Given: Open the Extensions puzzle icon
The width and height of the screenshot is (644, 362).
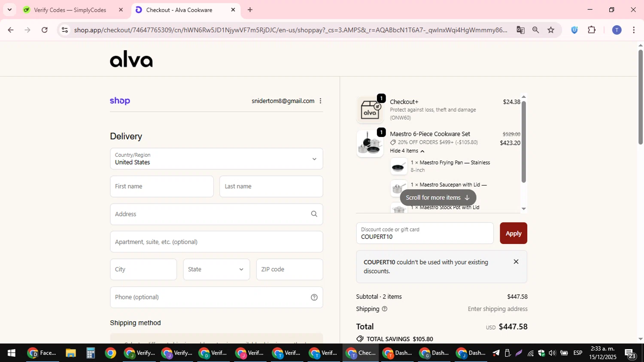Looking at the screenshot, I should tap(592, 30).
